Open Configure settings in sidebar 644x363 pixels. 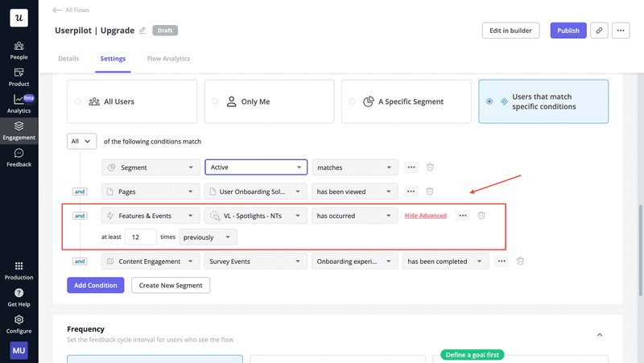tap(19, 324)
